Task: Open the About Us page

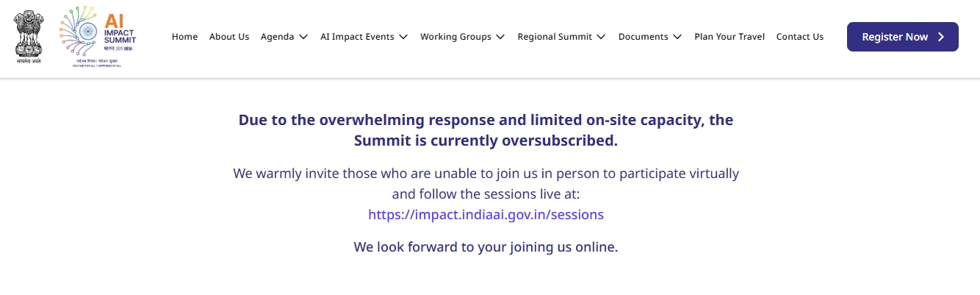Action: click(229, 37)
